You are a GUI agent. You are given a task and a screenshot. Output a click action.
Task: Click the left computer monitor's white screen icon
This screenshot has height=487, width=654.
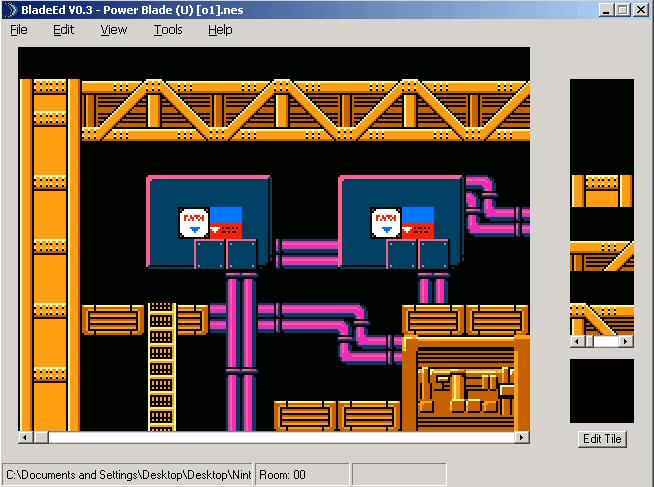coord(192,221)
